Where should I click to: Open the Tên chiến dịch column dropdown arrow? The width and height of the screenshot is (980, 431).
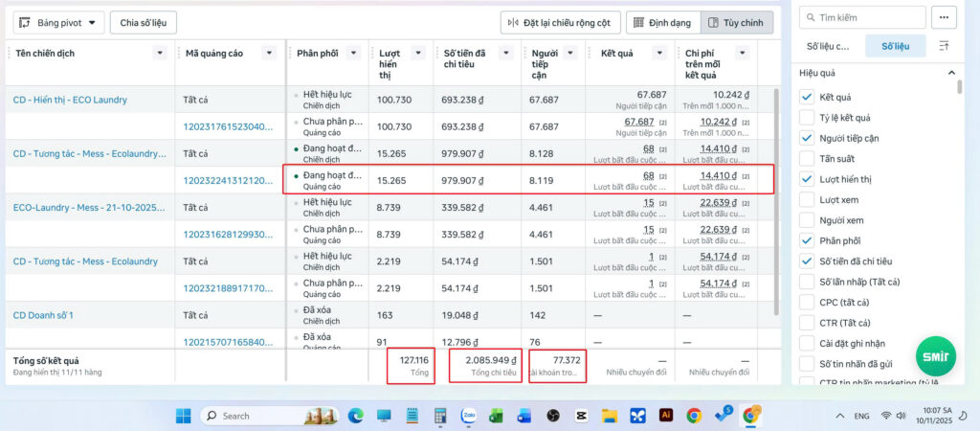point(160,53)
